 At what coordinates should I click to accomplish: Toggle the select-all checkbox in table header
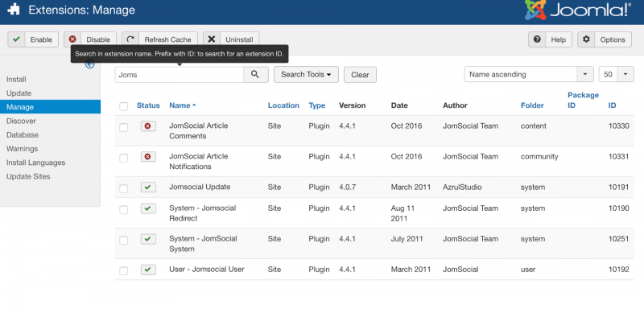click(x=124, y=107)
